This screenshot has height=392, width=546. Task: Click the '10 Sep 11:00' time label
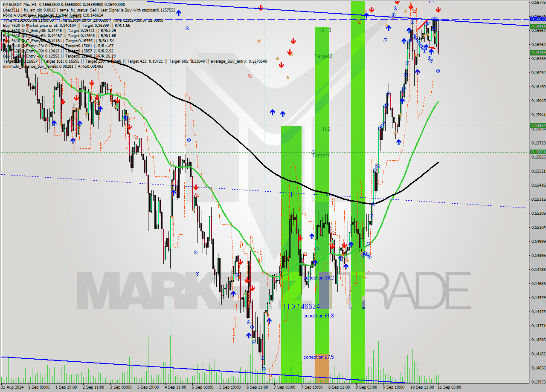421,387
